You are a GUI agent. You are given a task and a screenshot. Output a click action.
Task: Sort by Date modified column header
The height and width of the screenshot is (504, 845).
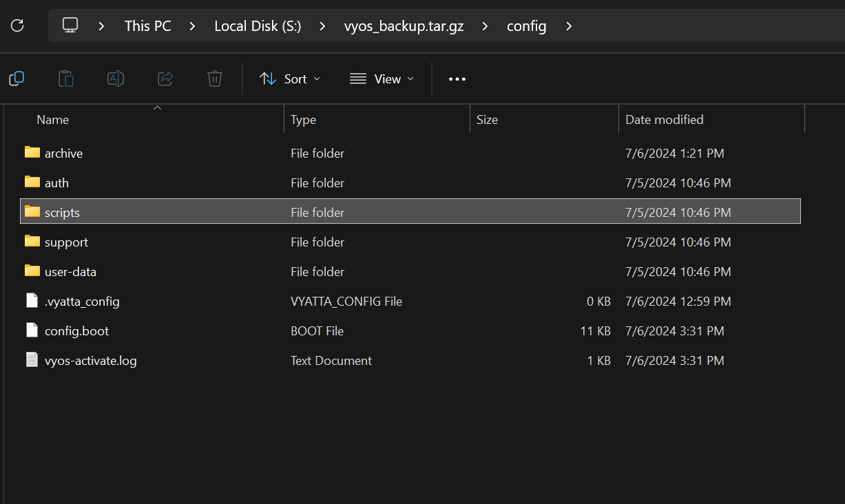664,120
